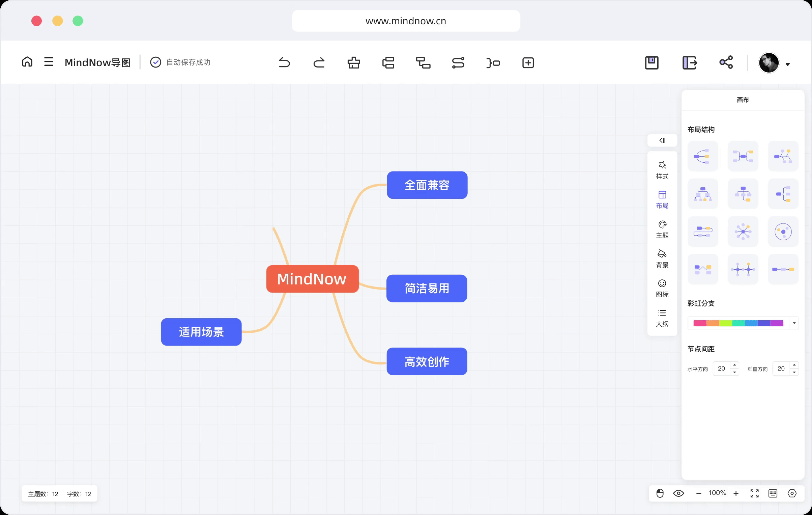Toggle the eye preview mode
Screen dimensions: 812x515
[x=678, y=493]
